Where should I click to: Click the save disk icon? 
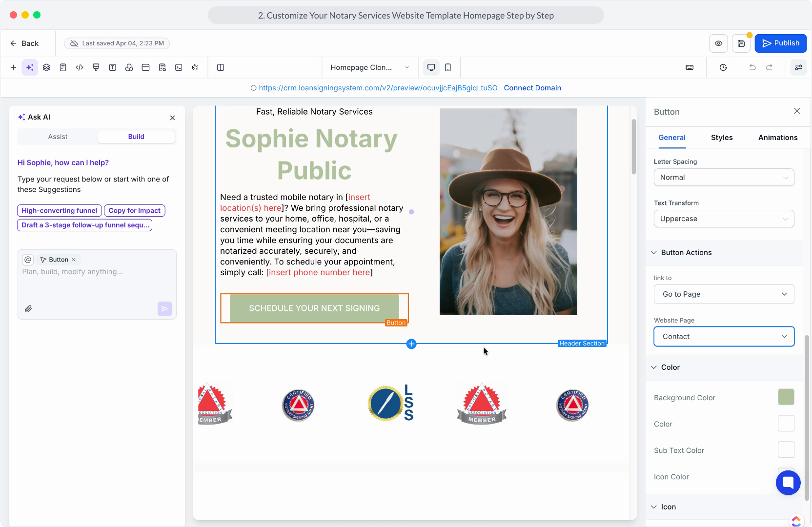741,43
